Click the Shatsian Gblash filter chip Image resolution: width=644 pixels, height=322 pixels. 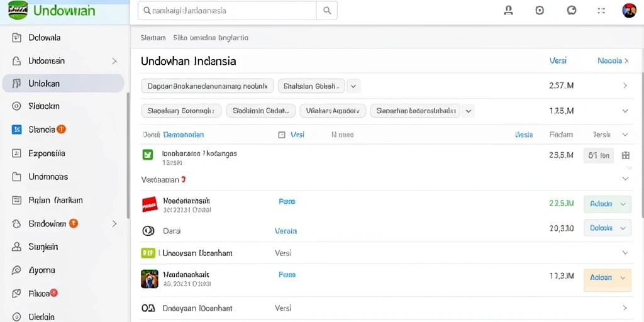point(311,86)
